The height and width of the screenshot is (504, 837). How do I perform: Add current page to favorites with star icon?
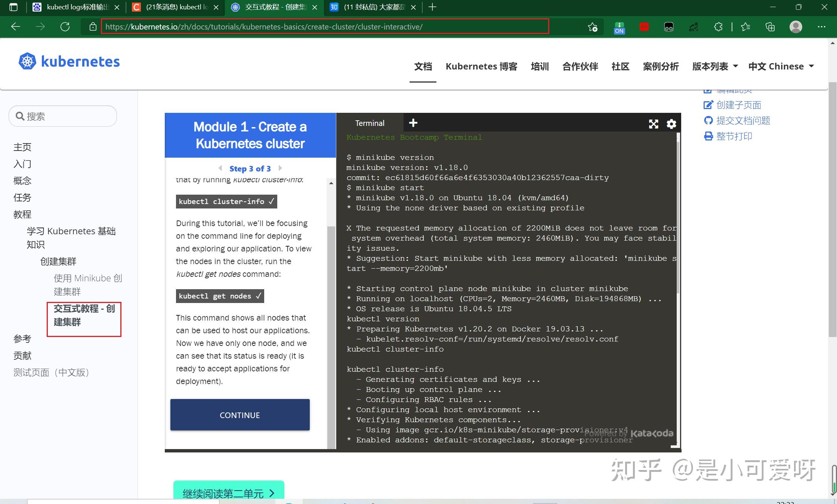pyautogui.click(x=592, y=27)
